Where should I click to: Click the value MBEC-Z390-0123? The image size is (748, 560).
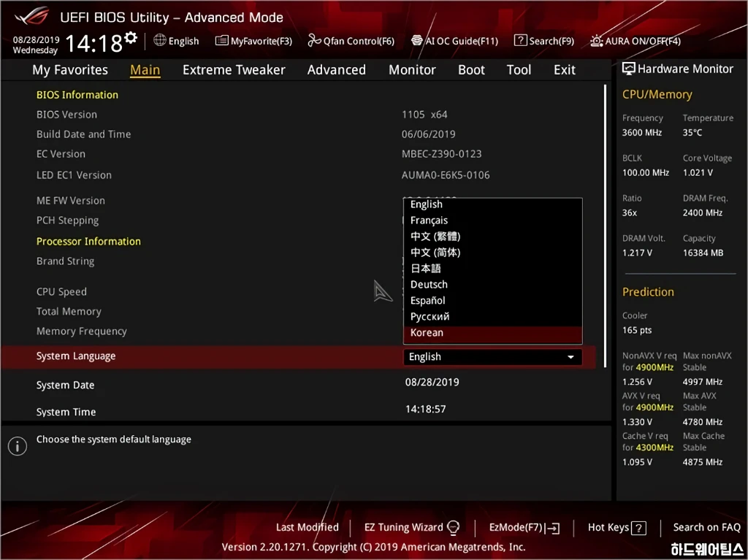[x=442, y=154]
